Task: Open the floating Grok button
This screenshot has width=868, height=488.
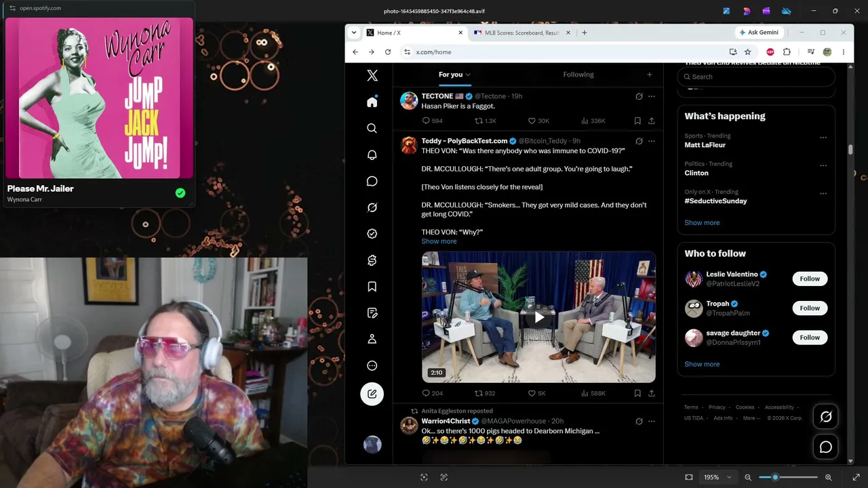Action: pos(826,417)
